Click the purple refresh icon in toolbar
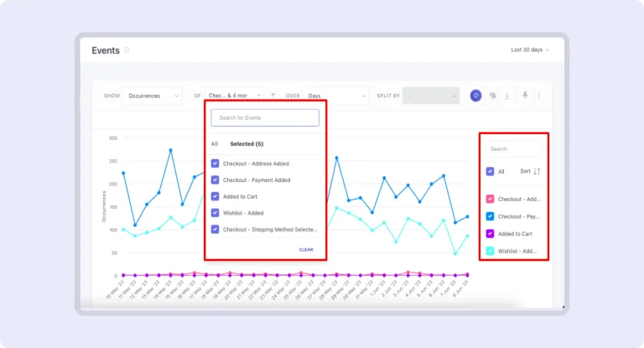The image size is (644, 348). pos(475,96)
